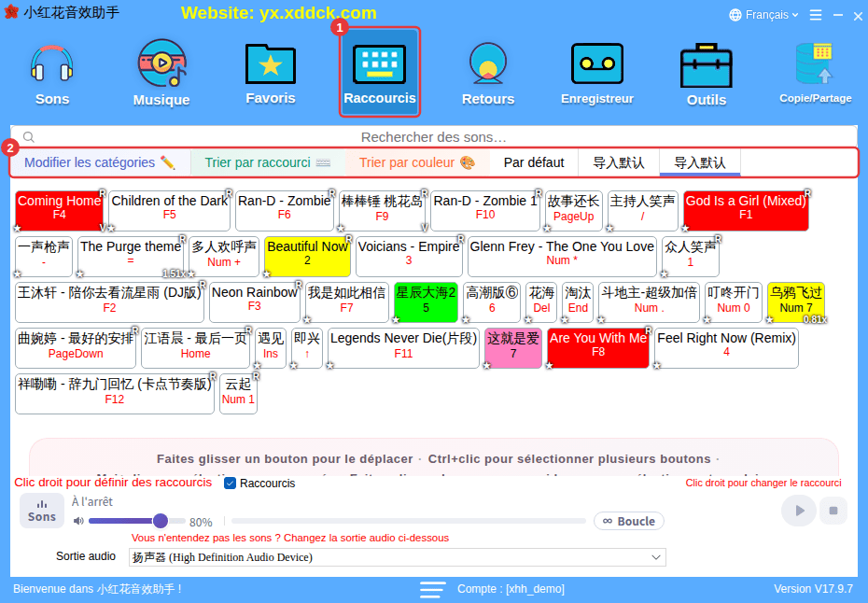Expand the Français language dropdown
The height and width of the screenshot is (603, 868).
pos(763,15)
